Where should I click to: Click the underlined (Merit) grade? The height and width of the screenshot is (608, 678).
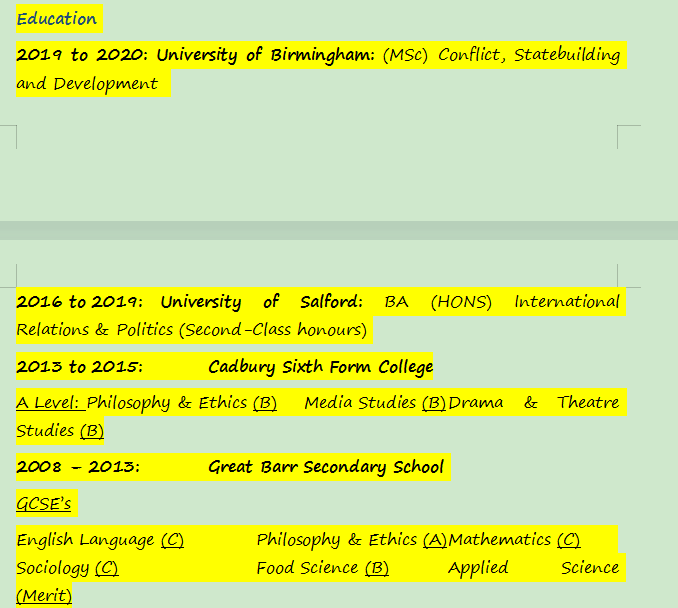pos(44,596)
